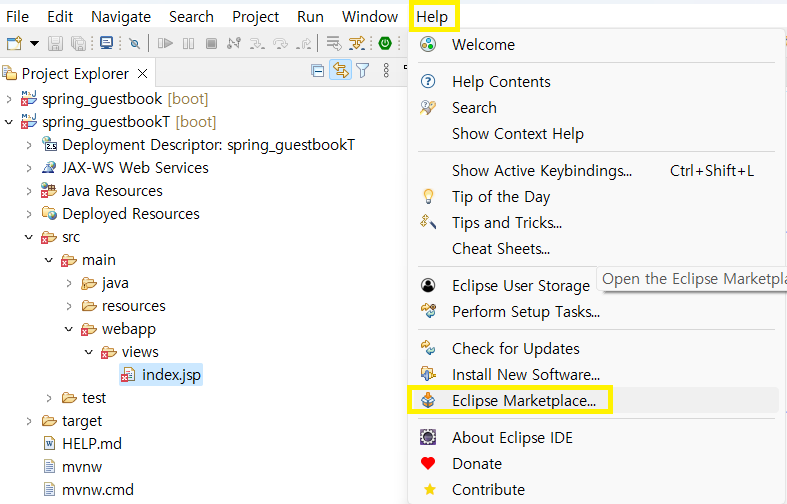
Task: Open the Search menu in menu bar
Action: pos(191,17)
